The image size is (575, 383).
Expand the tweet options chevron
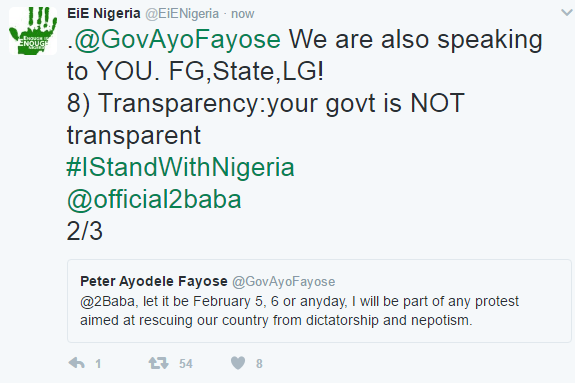[567, 13]
